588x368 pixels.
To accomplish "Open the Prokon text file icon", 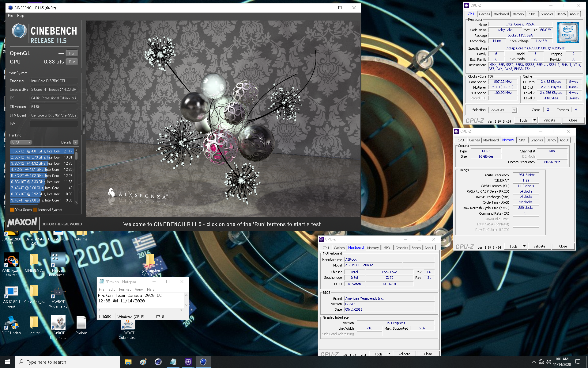I will point(81,325).
